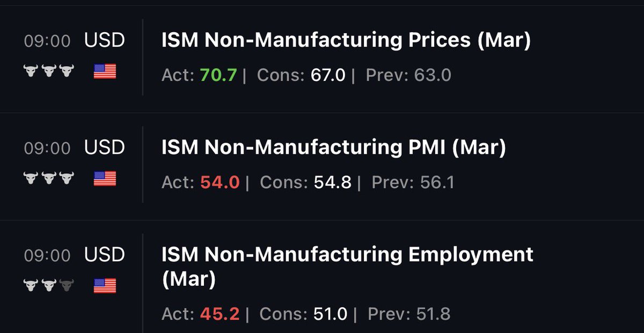Click USD label in Prices row
The height and width of the screenshot is (333, 644).
point(105,41)
